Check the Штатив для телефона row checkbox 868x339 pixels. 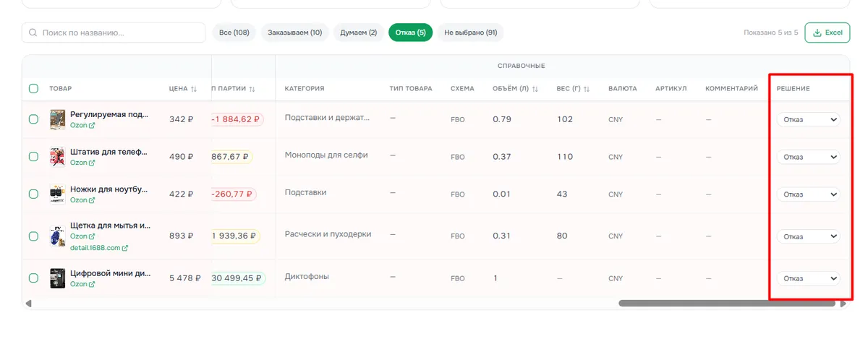point(33,156)
